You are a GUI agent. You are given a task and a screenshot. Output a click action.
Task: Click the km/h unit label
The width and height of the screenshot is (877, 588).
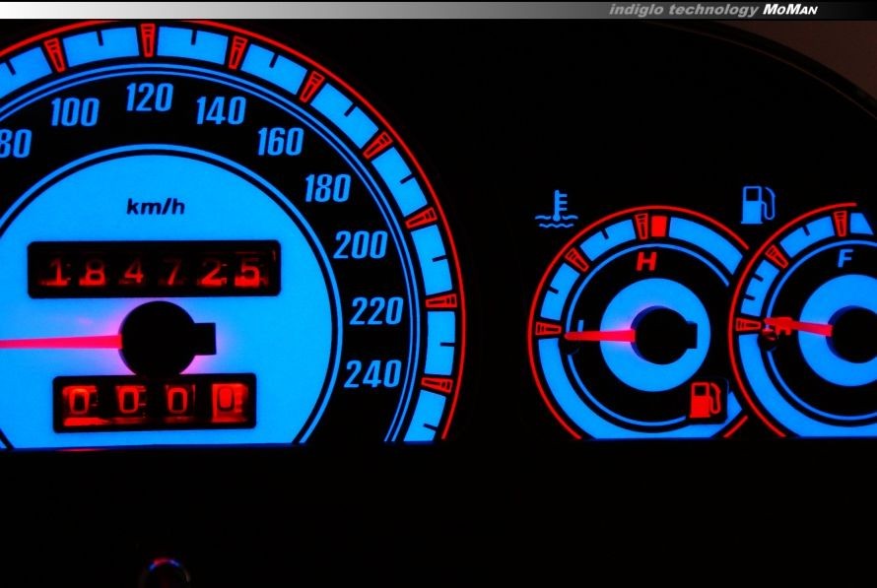point(156,207)
